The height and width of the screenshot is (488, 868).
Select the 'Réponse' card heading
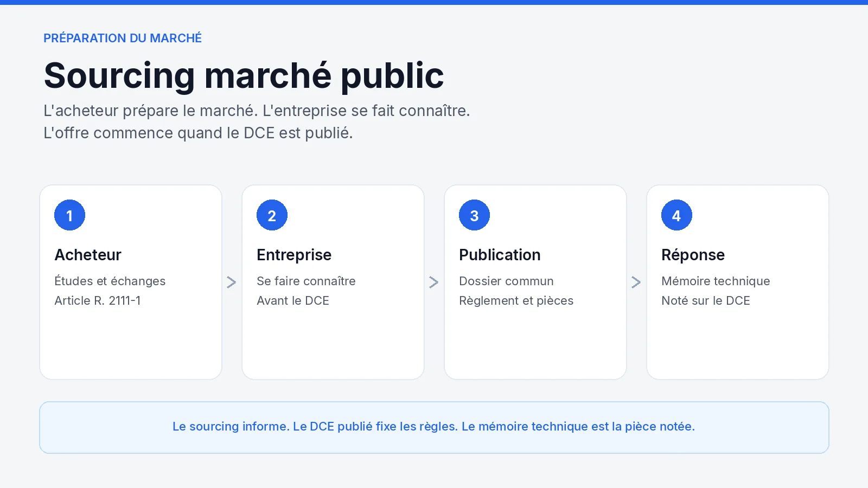tap(693, 255)
